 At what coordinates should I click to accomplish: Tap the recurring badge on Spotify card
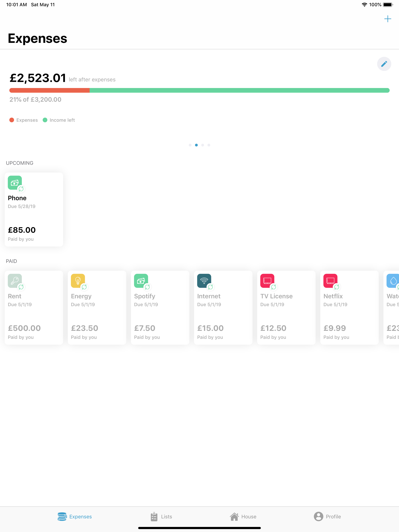click(147, 287)
